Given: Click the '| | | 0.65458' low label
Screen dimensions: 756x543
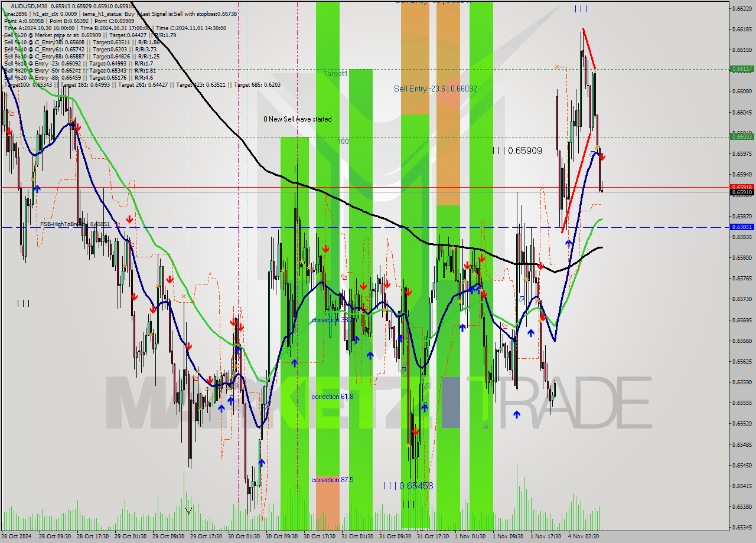Looking at the screenshot, I should [x=409, y=486].
